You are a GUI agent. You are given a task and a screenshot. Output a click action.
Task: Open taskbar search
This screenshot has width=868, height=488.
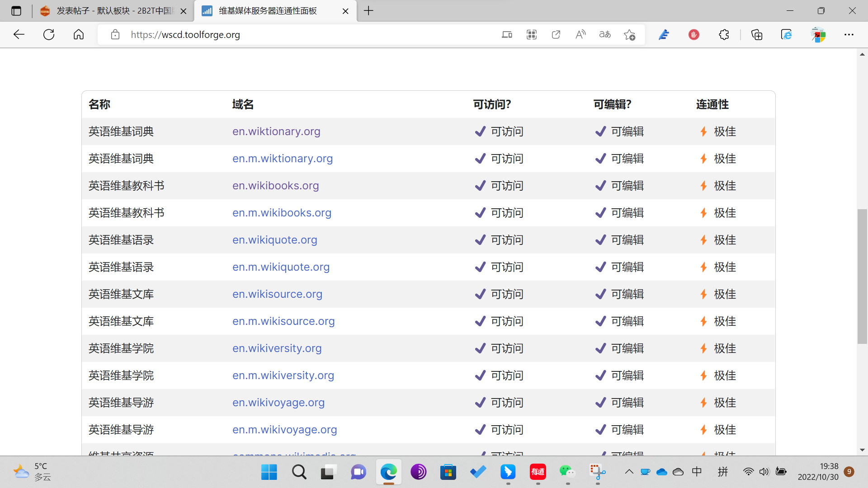pyautogui.click(x=299, y=472)
